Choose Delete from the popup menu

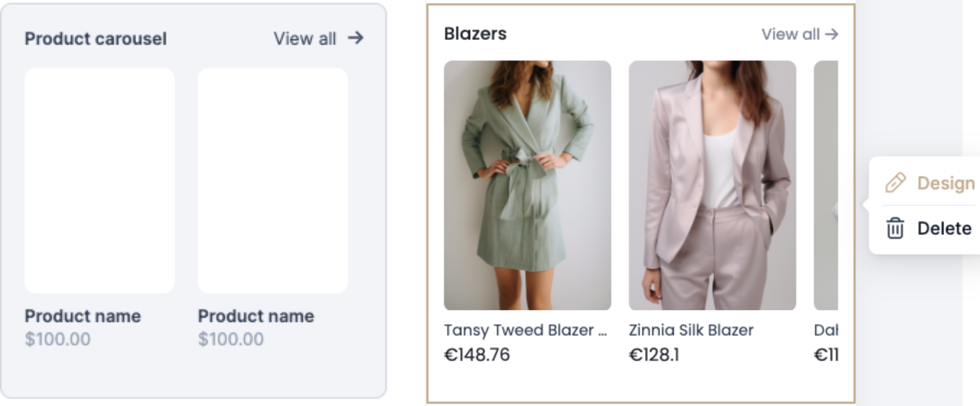pos(944,228)
